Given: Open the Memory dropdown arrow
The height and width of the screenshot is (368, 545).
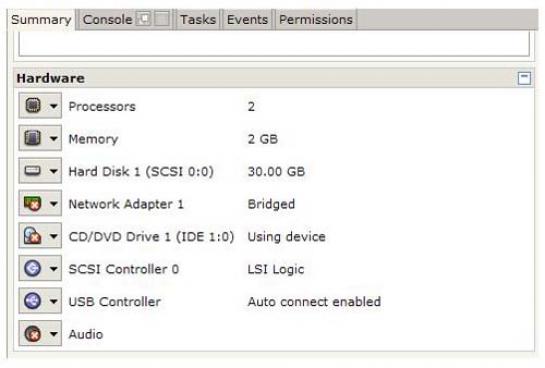Looking at the screenshot, I should pyautogui.click(x=54, y=139).
